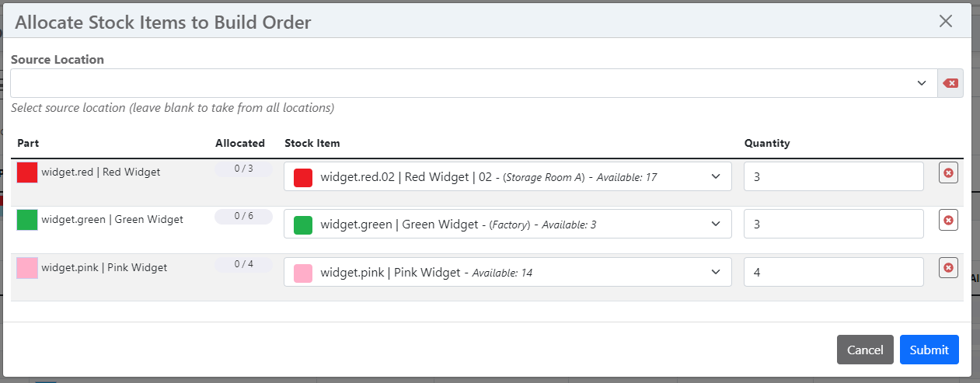
Task: Expand the widget.green stock item dropdown
Action: pos(507,225)
